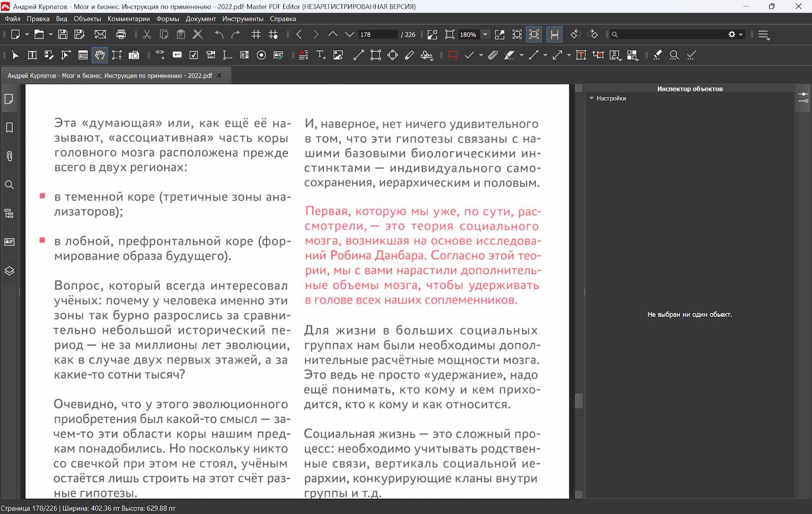Open the recent files dropdown next to Open
The width and height of the screenshot is (812, 514).
pyautogui.click(x=50, y=35)
